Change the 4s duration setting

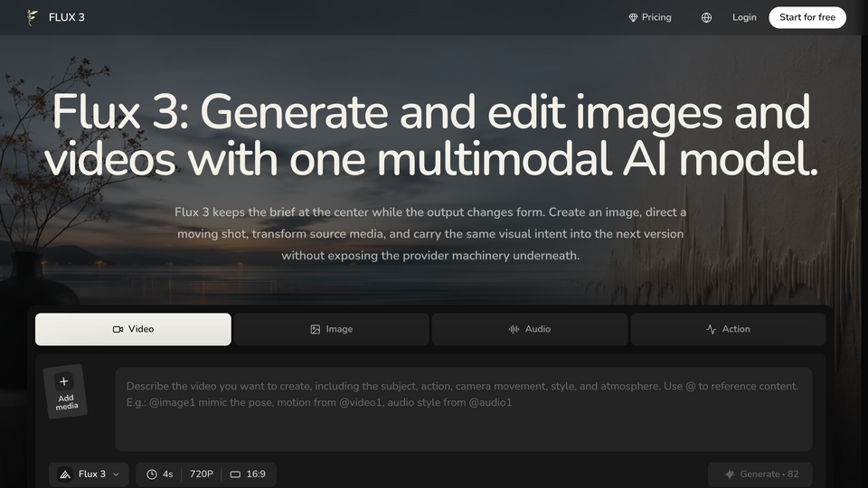pos(159,474)
